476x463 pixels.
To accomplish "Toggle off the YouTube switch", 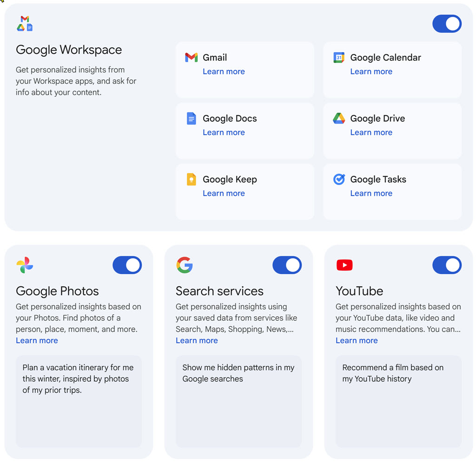I will 447,265.
